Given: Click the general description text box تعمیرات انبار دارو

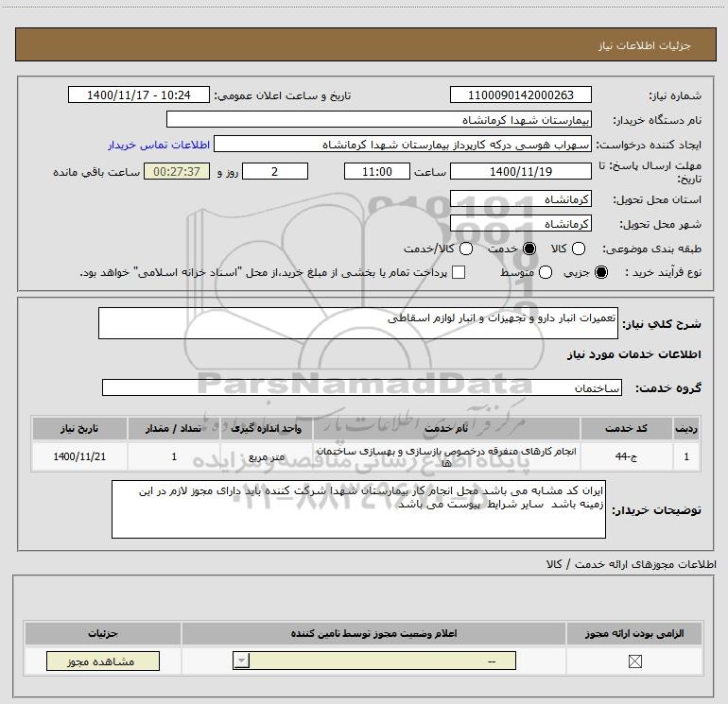Looking at the screenshot, I should click(358, 323).
